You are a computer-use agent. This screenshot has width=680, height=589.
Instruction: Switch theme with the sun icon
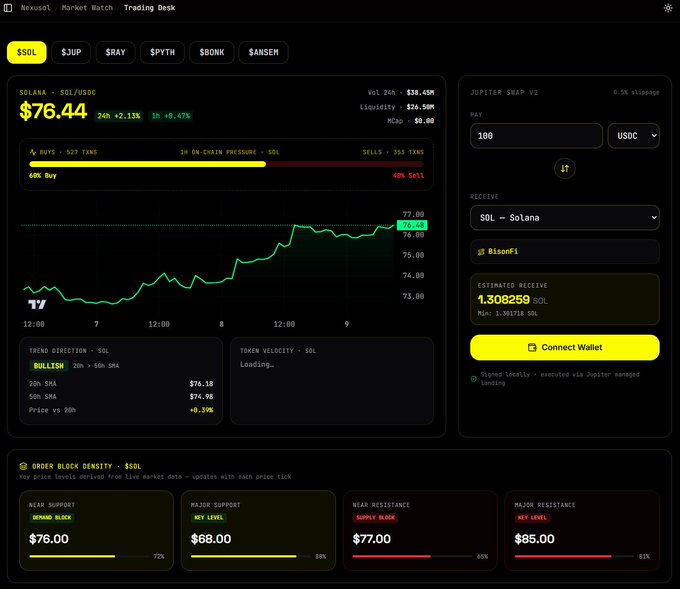(668, 8)
